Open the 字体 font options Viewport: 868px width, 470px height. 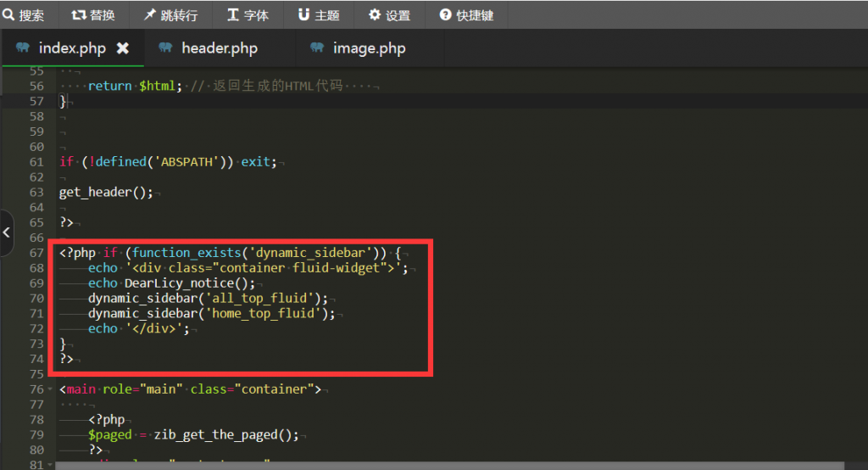[248, 15]
